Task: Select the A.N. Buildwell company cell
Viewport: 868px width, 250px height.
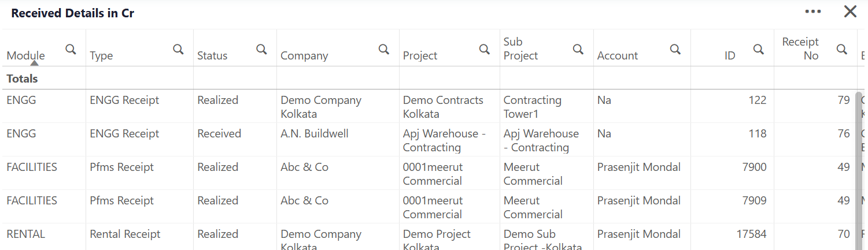Action: (315, 133)
